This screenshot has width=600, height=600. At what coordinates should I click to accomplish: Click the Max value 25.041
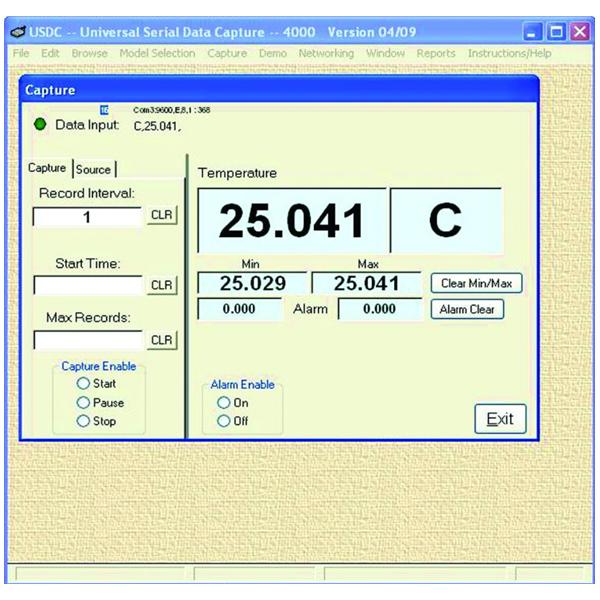[x=367, y=283]
